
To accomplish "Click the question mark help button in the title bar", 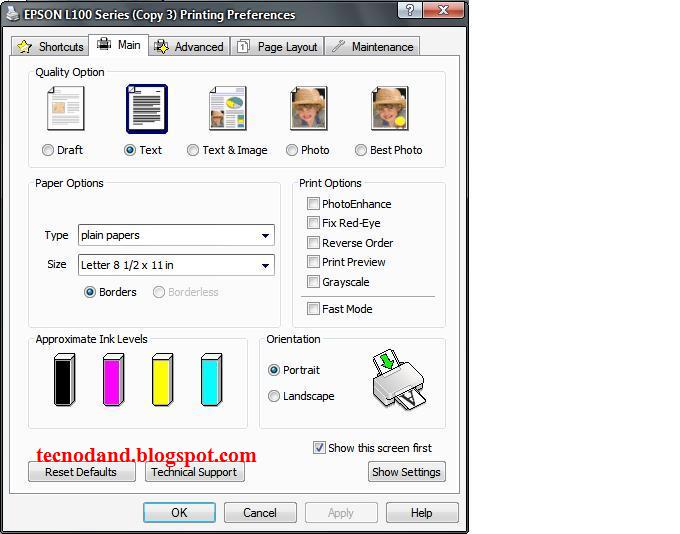I will [410, 10].
